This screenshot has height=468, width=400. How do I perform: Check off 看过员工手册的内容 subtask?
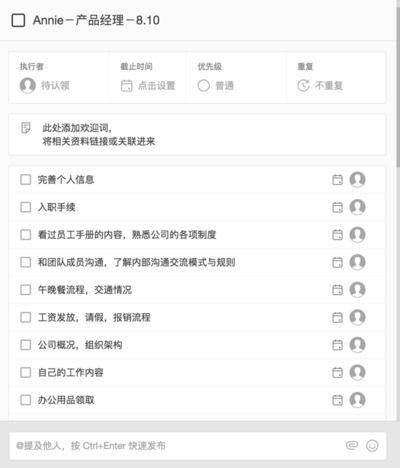pos(26,235)
